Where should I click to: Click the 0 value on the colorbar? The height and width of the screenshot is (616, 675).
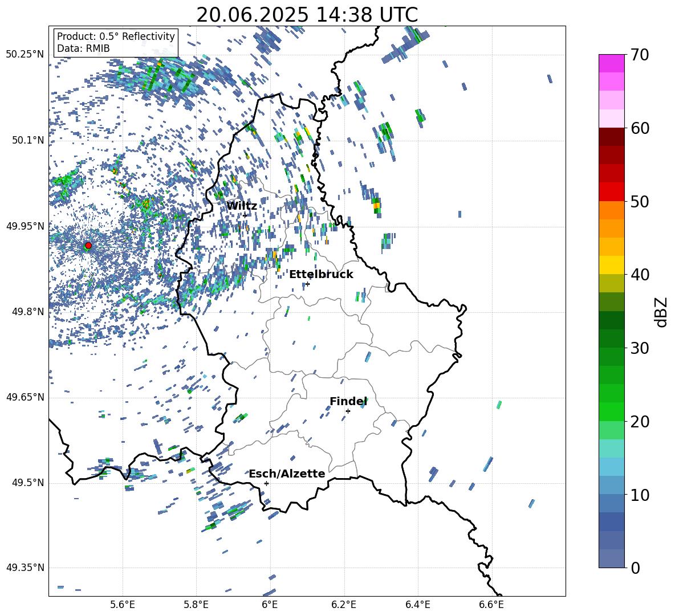click(x=635, y=568)
